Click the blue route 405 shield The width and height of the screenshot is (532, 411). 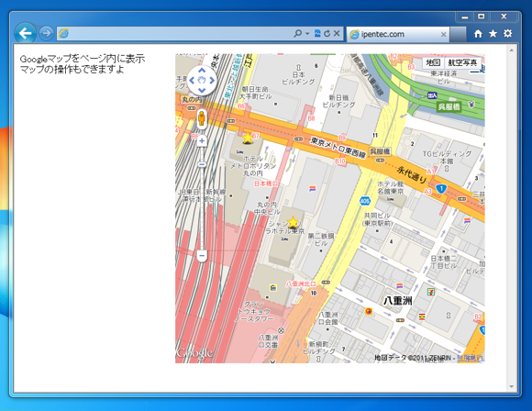(x=365, y=201)
